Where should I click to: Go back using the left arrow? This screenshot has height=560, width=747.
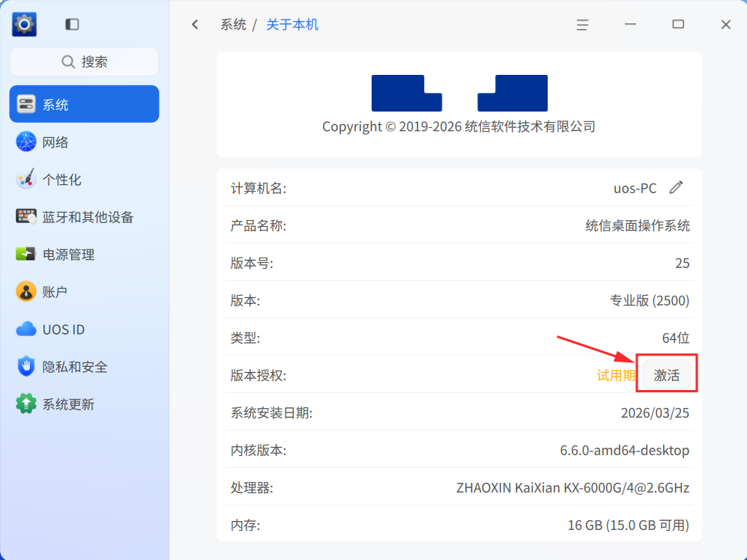tap(195, 24)
